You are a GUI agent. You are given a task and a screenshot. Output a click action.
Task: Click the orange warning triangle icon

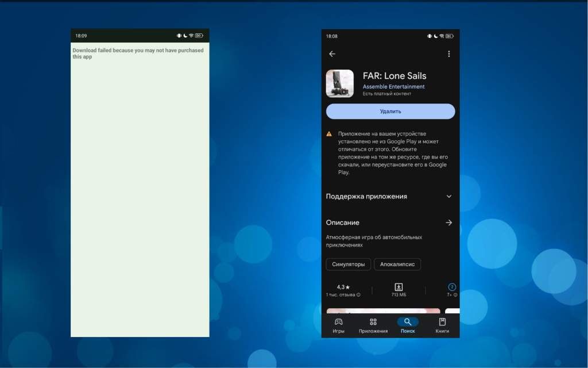coord(329,134)
